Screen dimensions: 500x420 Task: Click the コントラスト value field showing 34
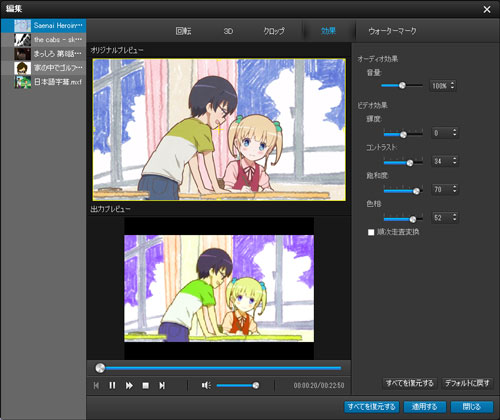[x=441, y=161]
